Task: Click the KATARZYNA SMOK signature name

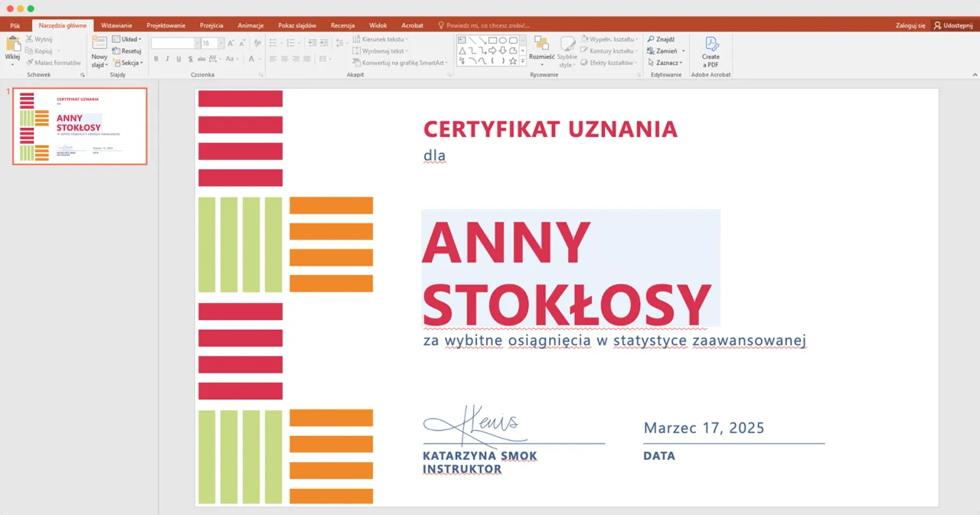Action: 480,456
